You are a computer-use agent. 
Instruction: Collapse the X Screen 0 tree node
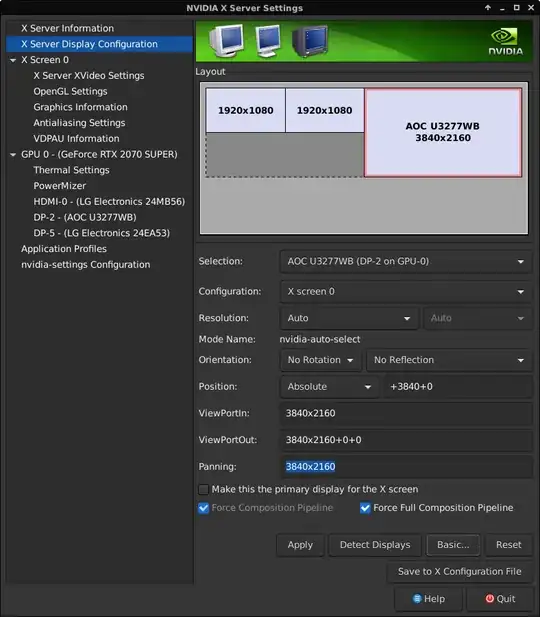pyautogui.click(x=13, y=60)
